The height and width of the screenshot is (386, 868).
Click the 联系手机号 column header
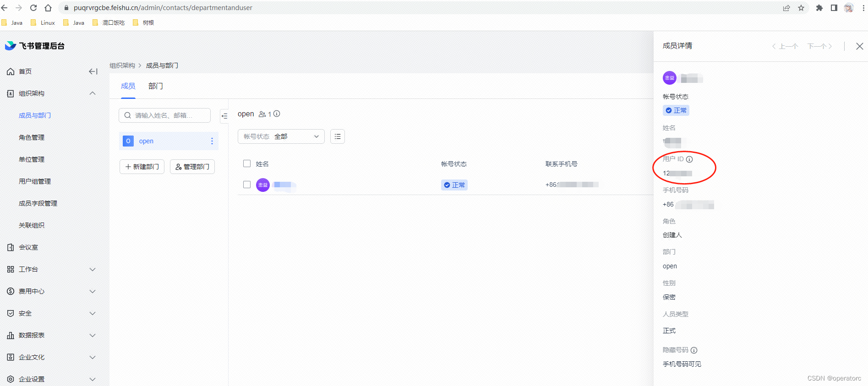pos(562,164)
